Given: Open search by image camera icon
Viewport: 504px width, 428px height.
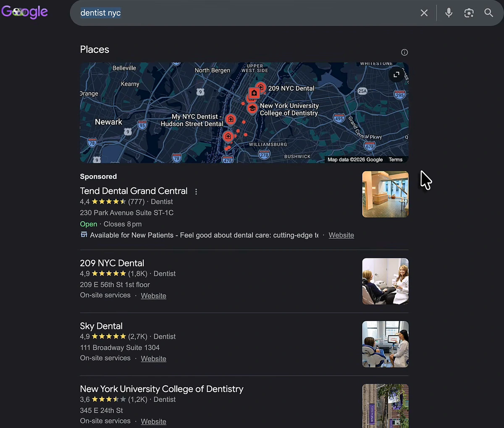Looking at the screenshot, I should (469, 13).
